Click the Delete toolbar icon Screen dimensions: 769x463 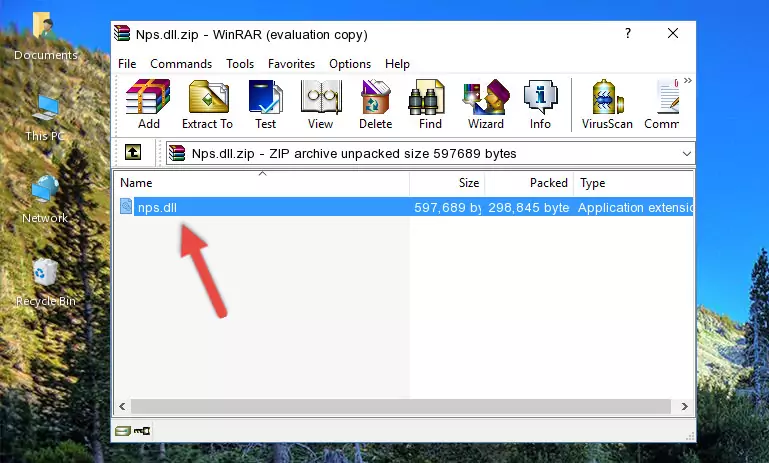[376, 104]
